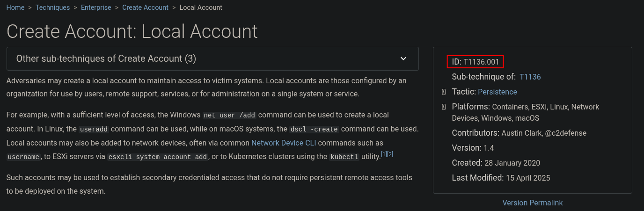Click the Version Permalink link

point(533,203)
